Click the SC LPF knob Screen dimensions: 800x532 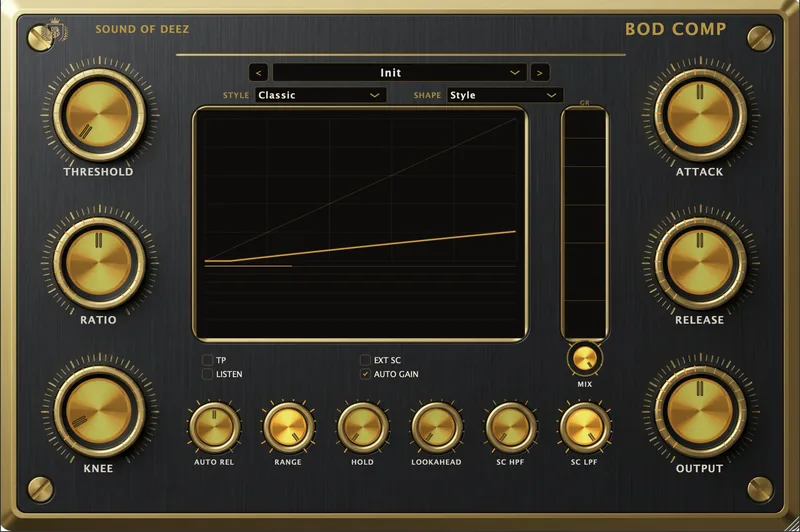coord(585,427)
